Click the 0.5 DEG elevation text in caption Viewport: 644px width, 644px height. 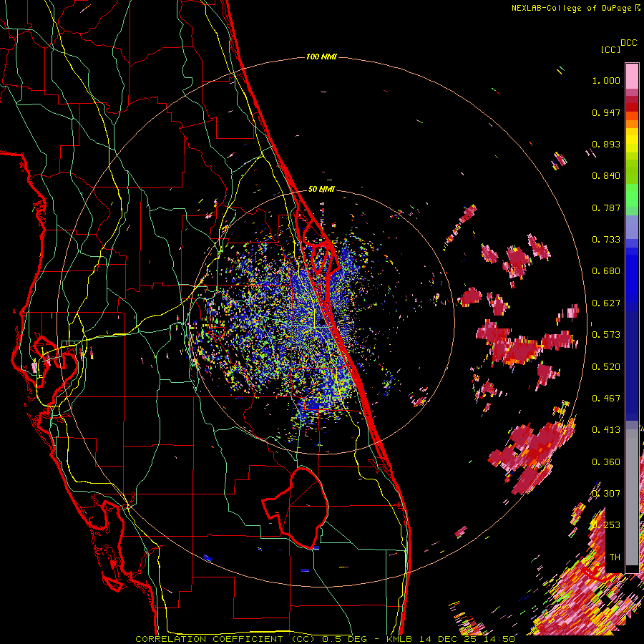pyautogui.click(x=344, y=639)
